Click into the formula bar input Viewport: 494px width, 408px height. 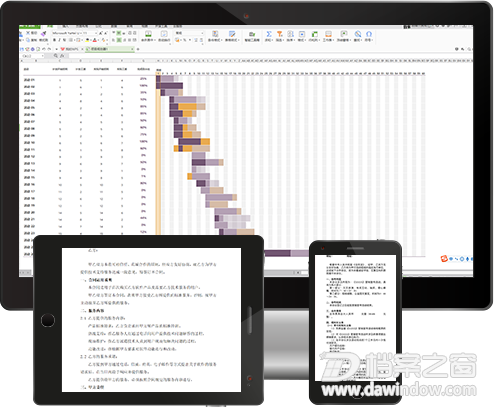point(270,56)
